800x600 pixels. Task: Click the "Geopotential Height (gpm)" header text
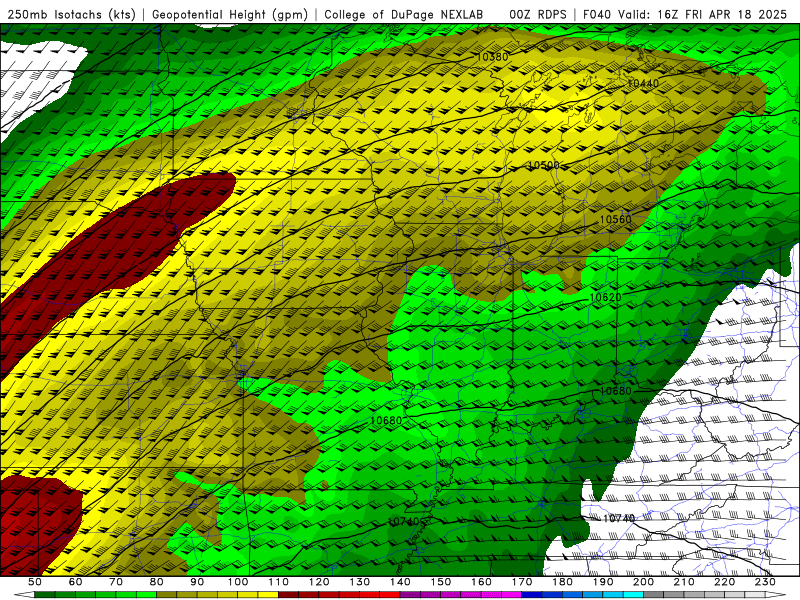pyautogui.click(x=230, y=14)
